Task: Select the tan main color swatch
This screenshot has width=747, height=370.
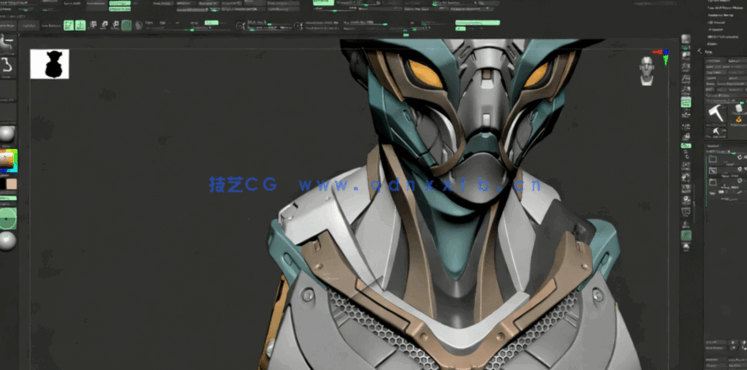Action: [11, 184]
